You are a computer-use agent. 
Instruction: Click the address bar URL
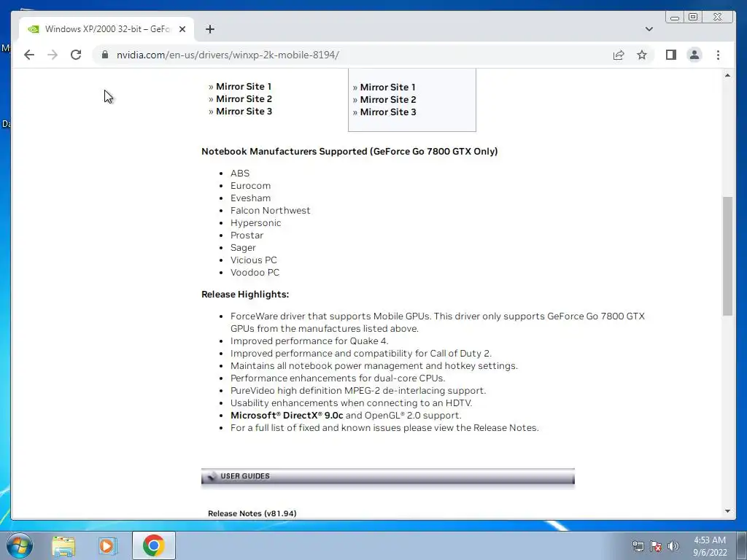pos(228,55)
